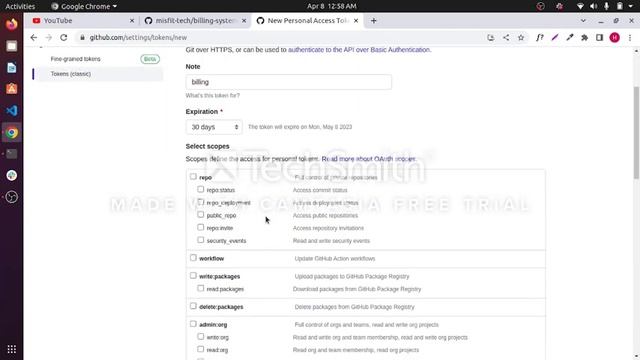640x360 pixels.
Task: Open Firefox from the Ubuntu dock
Action: pos(11,24)
